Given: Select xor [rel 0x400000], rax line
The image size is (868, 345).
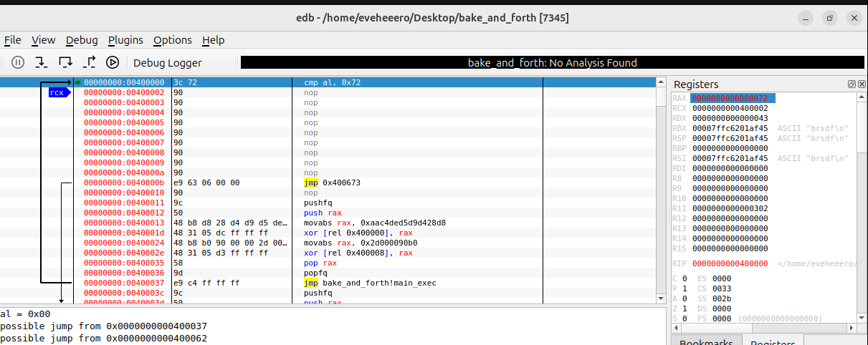Looking at the screenshot, I should (x=358, y=233).
